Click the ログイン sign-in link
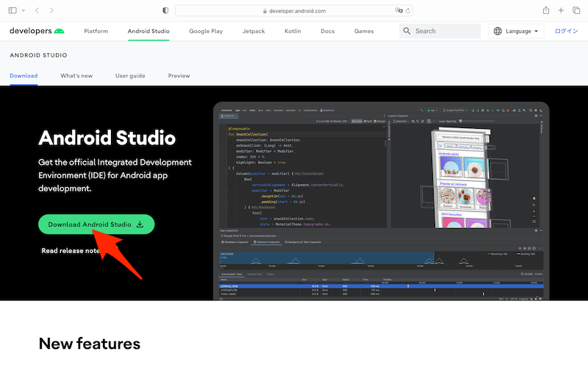The height and width of the screenshot is (368, 588). pyautogui.click(x=567, y=32)
